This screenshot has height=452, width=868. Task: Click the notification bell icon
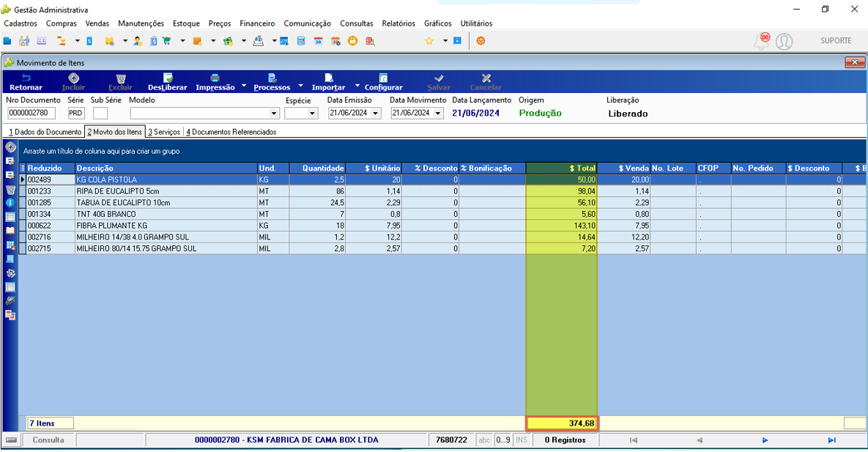[762, 41]
